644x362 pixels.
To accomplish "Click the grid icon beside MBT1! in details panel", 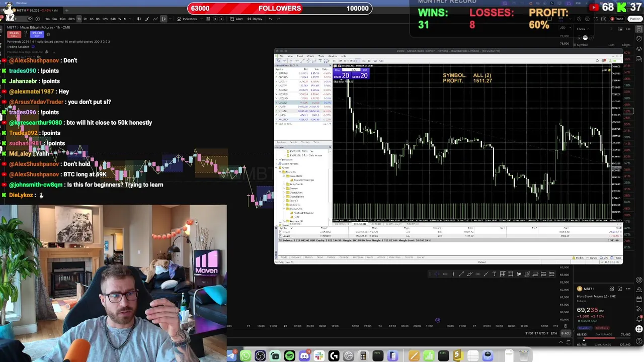I will [612, 289].
